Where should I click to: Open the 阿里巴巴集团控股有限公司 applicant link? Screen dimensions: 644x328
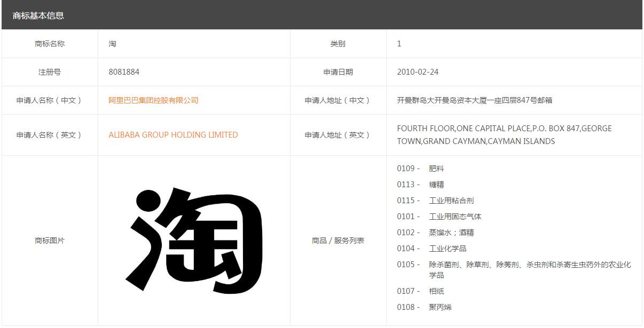click(x=153, y=100)
